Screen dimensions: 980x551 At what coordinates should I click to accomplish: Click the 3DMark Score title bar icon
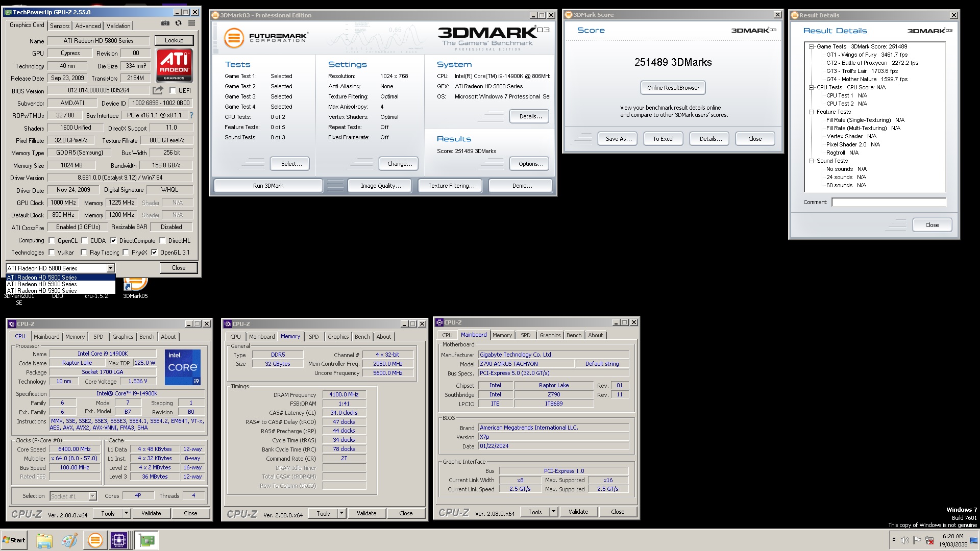click(x=568, y=15)
